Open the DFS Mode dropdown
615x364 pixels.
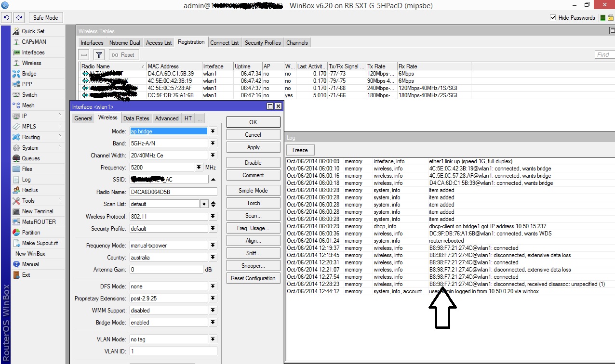[x=213, y=286]
